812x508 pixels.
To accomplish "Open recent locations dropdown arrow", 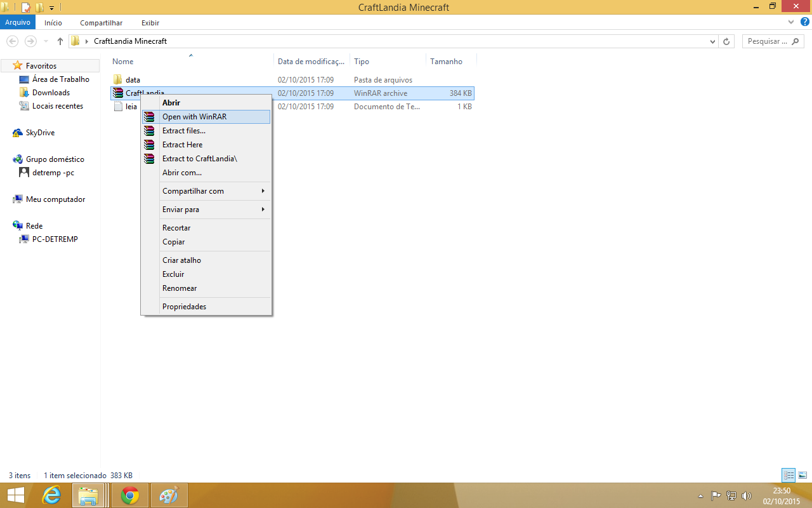I will pos(46,41).
